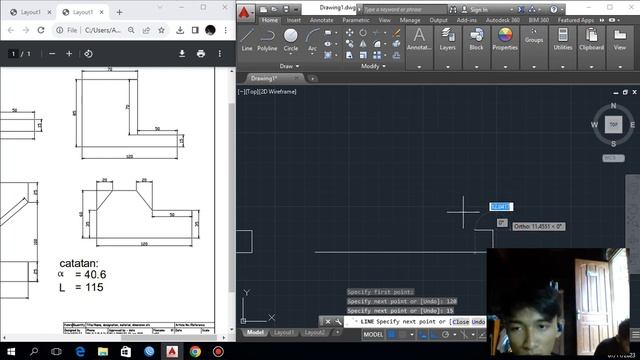Download the PDF in Chrome viewer
Viewport: 640px width, 360px height.
(182, 53)
